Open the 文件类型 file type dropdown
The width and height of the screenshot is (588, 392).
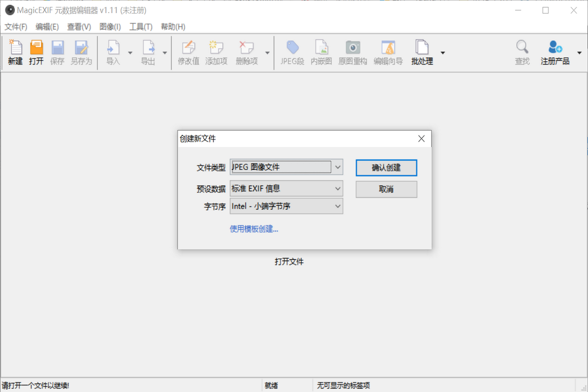[x=338, y=167]
